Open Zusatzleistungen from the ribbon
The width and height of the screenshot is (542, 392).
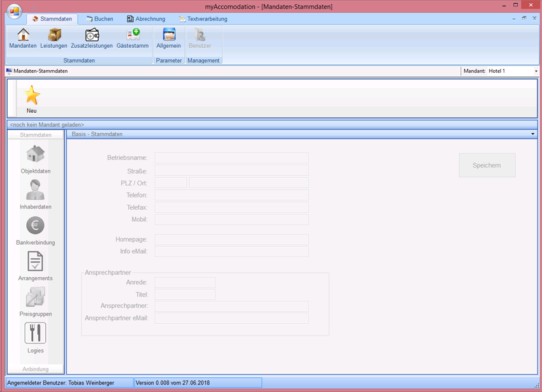tap(92, 35)
